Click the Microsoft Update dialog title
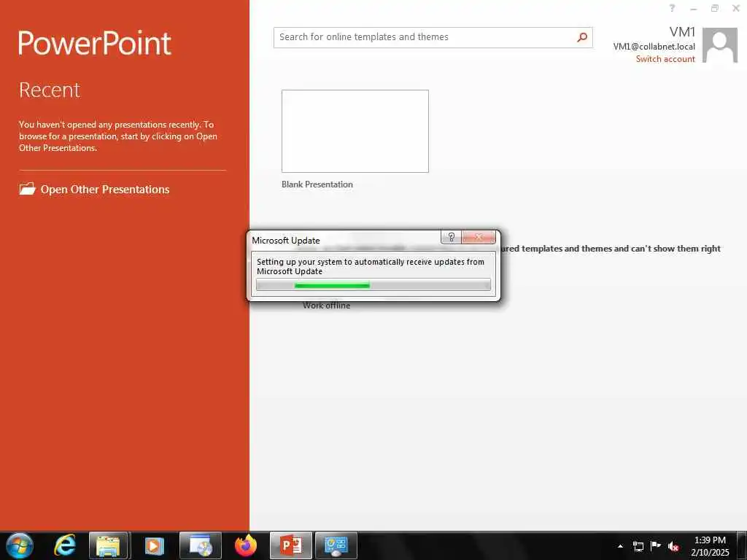This screenshot has height=560, width=747. tap(286, 241)
